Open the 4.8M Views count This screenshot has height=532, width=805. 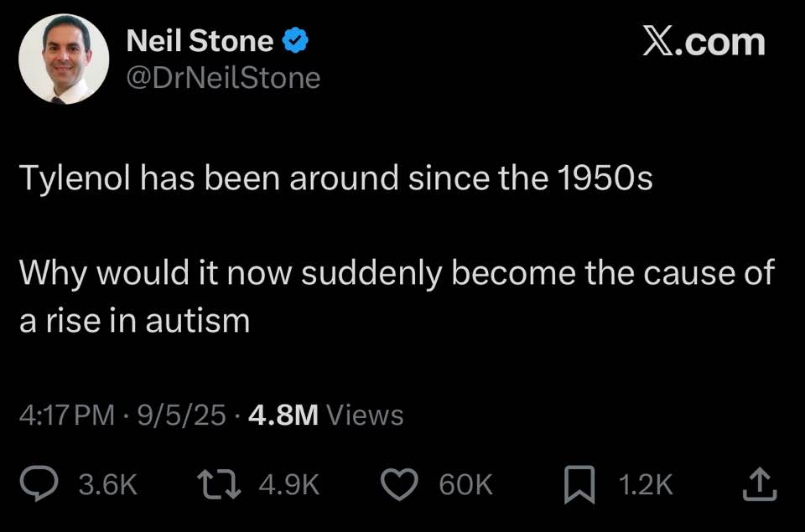tap(325, 416)
